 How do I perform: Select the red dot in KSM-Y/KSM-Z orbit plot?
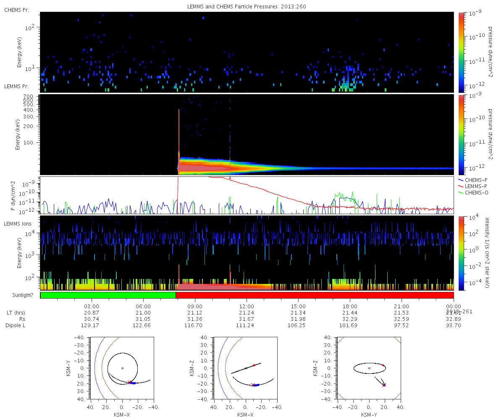click(x=383, y=365)
